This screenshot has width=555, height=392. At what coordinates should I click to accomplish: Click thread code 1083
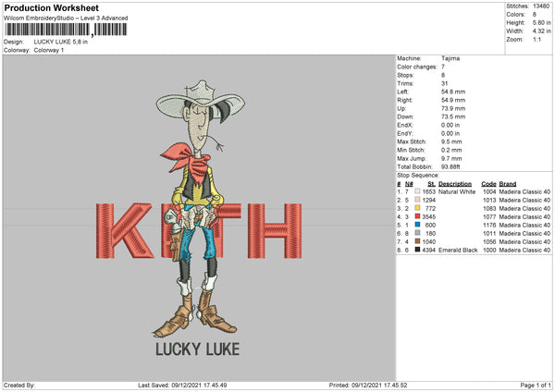point(489,208)
